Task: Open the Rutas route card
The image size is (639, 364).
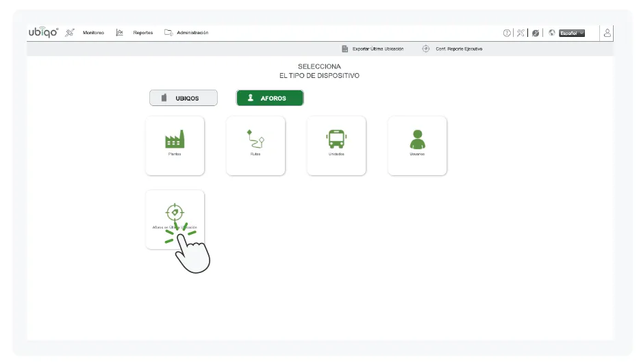Action: click(255, 146)
